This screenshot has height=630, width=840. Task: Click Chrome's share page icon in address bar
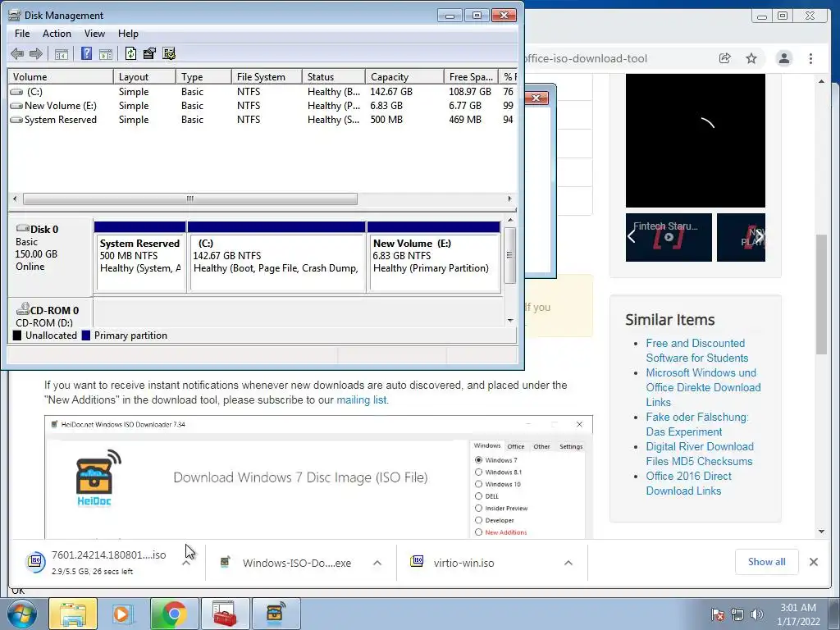click(x=725, y=58)
